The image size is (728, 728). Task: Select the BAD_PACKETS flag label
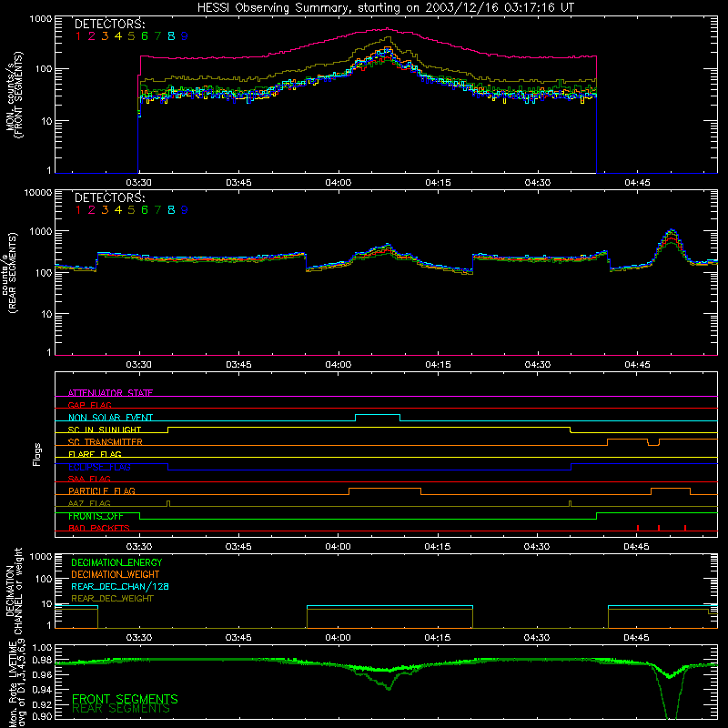pyautogui.click(x=99, y=528)
